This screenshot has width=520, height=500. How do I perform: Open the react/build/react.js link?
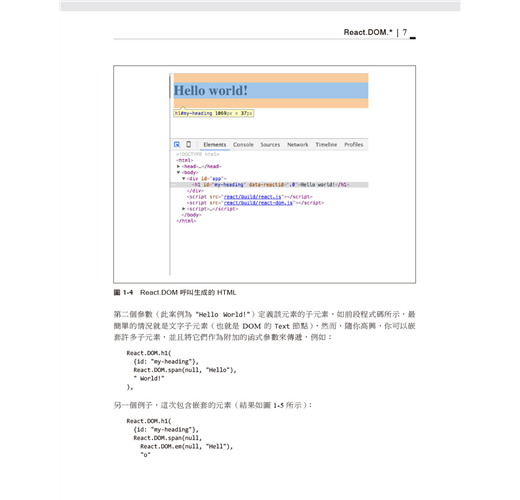click(x=253, y=197)
